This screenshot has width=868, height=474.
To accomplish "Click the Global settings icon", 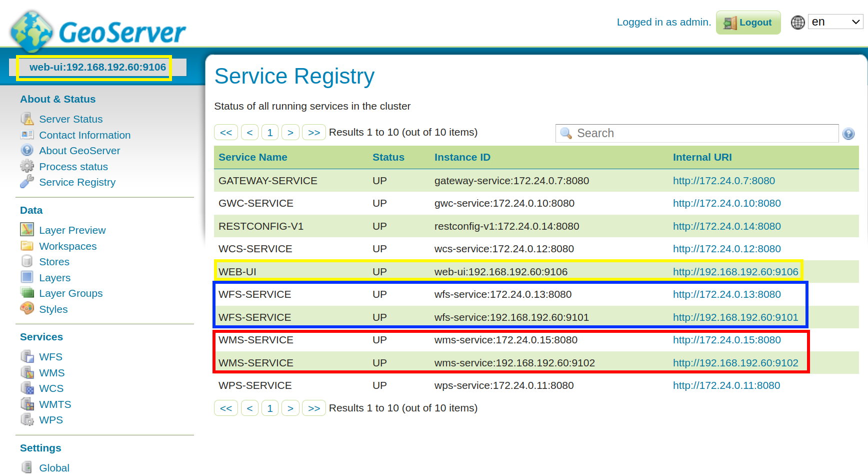I will pyautogui.click(x=27, y=467).
